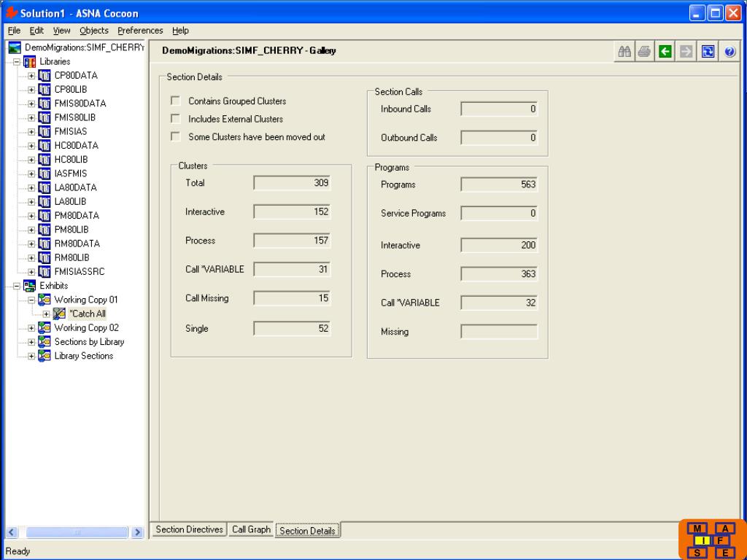Click the FMIS80DATA library icon
The image size is (747, 560).
[44, 104]
